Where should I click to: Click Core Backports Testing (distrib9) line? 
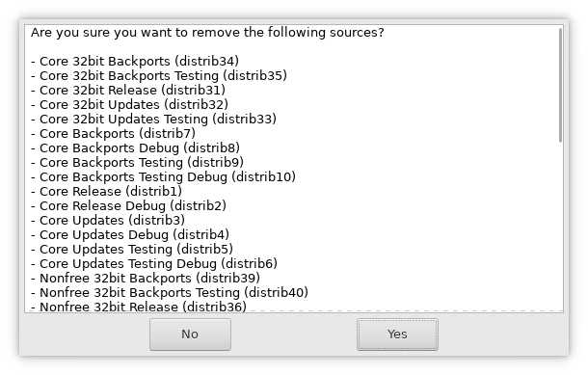click(137, 163)
